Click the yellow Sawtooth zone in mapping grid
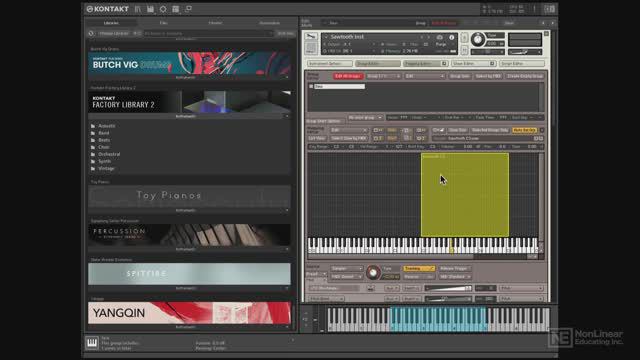Screen dimensions: 640x360 (464, 195)
